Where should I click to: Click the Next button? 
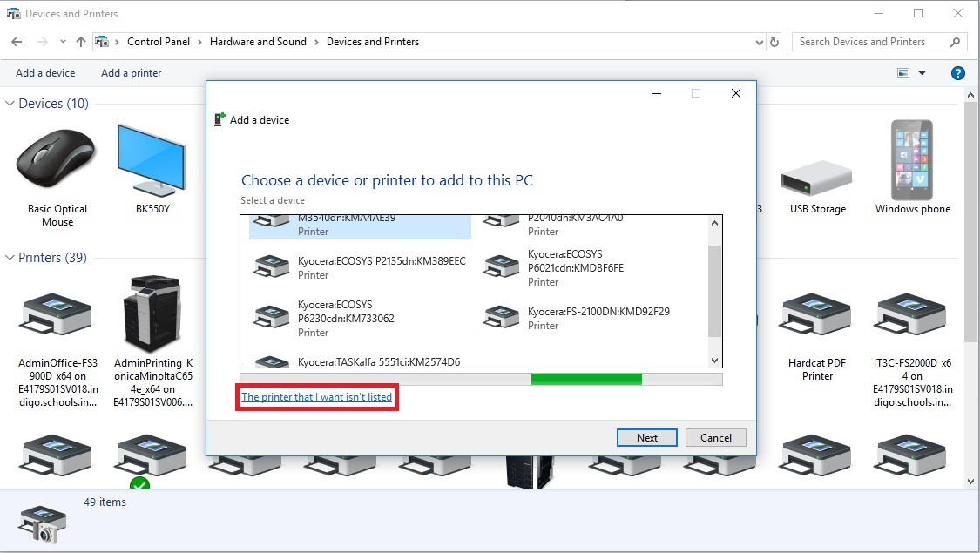(x=647, y=438)
